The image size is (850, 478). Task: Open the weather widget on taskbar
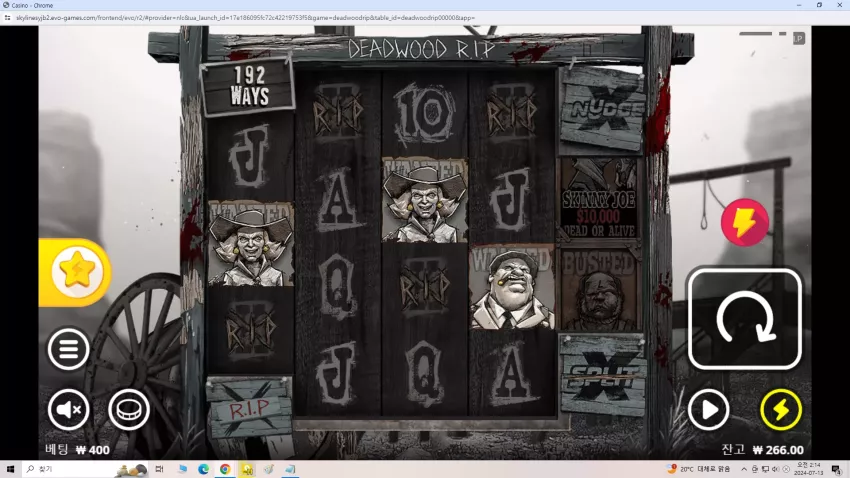pyautogui.click(x=699, y=469)
